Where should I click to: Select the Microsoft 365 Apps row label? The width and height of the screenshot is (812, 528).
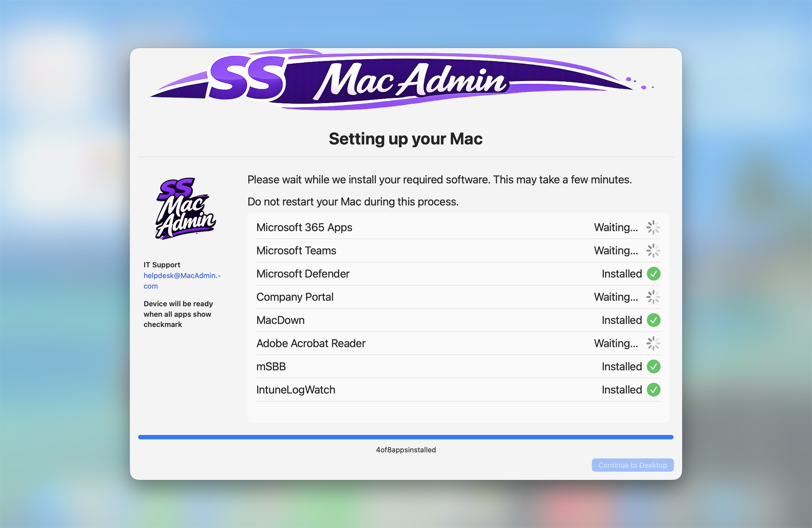[304, 227]
